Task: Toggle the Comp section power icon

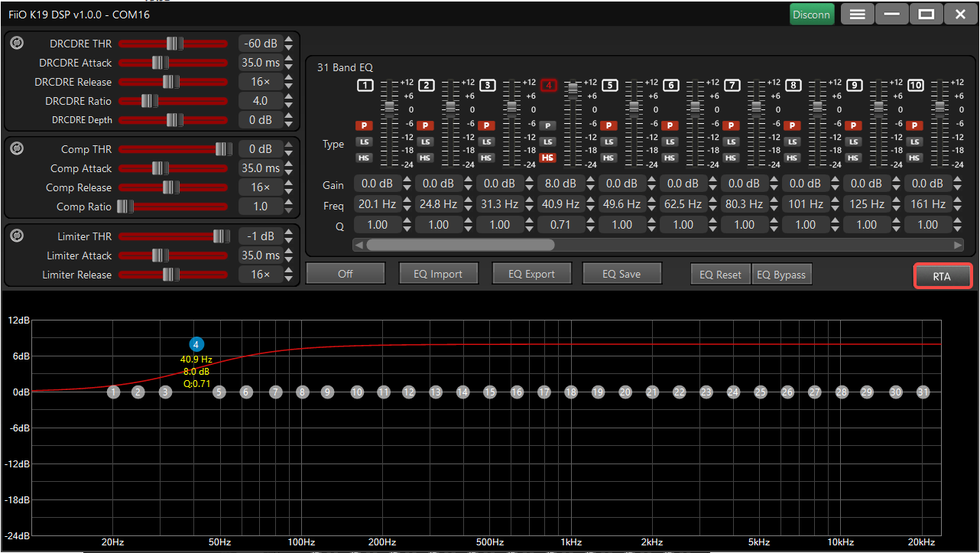Action: click(x=17, y=148)
